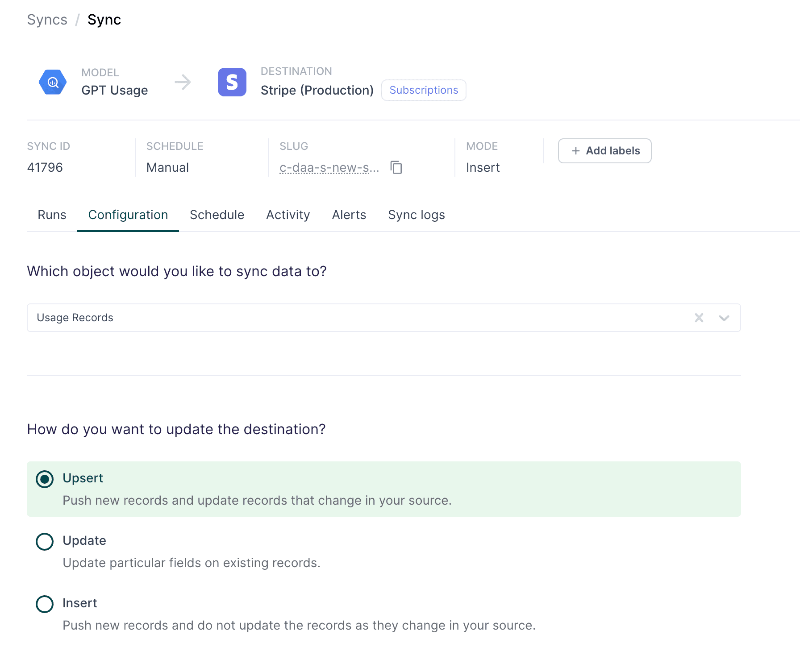The height and width of the screenshot is (672, 800).
Task: Open the Alerts tab
Action: (x=349, y=215)
